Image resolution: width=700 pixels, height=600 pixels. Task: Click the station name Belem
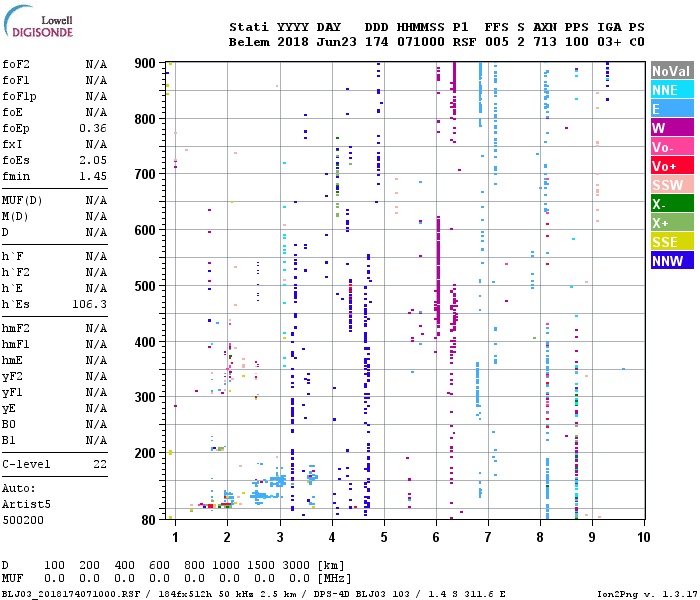point(249,42)
